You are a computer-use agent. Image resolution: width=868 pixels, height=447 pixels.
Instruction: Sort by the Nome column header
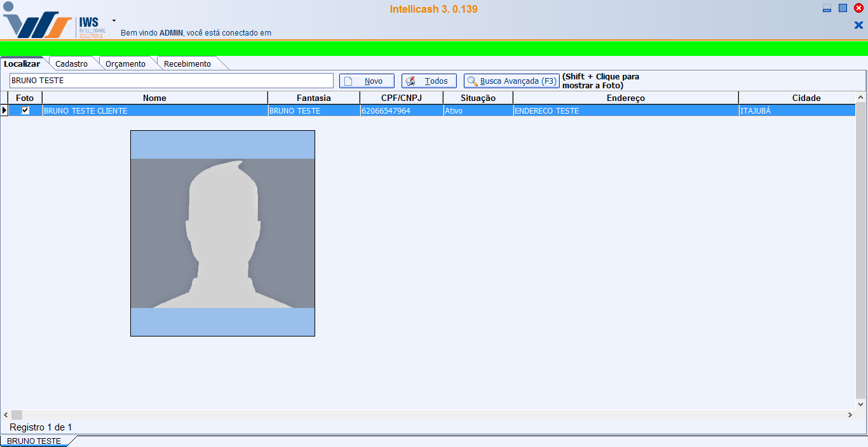pyautogui.click(x=154, y=98)
